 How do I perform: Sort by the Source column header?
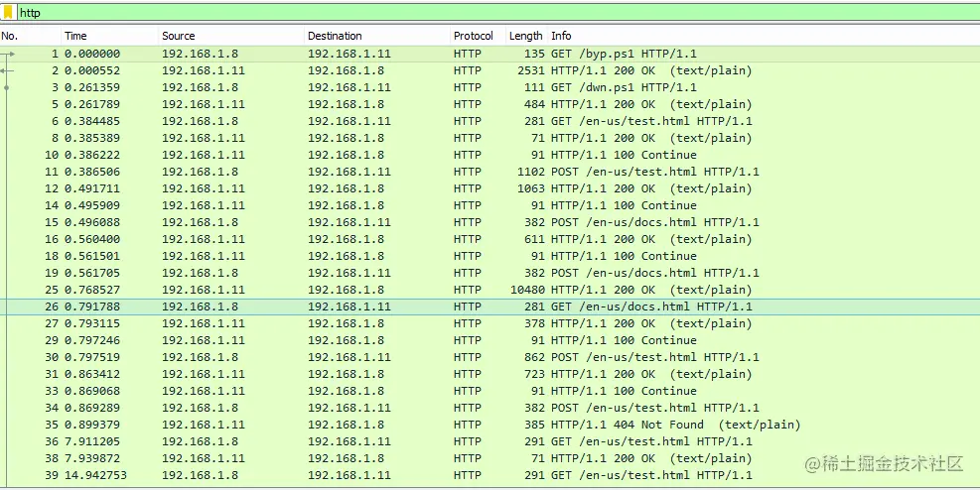coord(231,36)
